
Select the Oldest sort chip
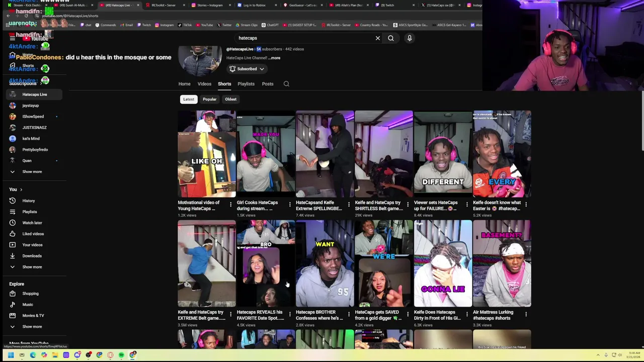231,99
